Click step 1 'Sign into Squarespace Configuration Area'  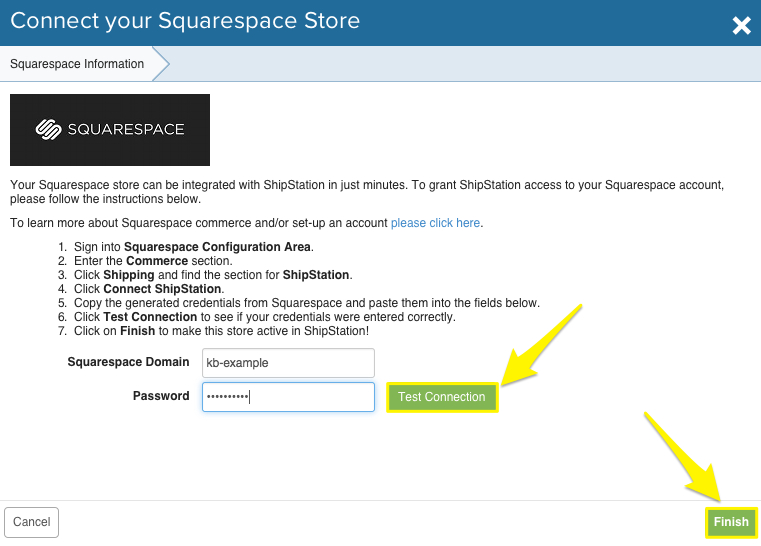(192, 247)
